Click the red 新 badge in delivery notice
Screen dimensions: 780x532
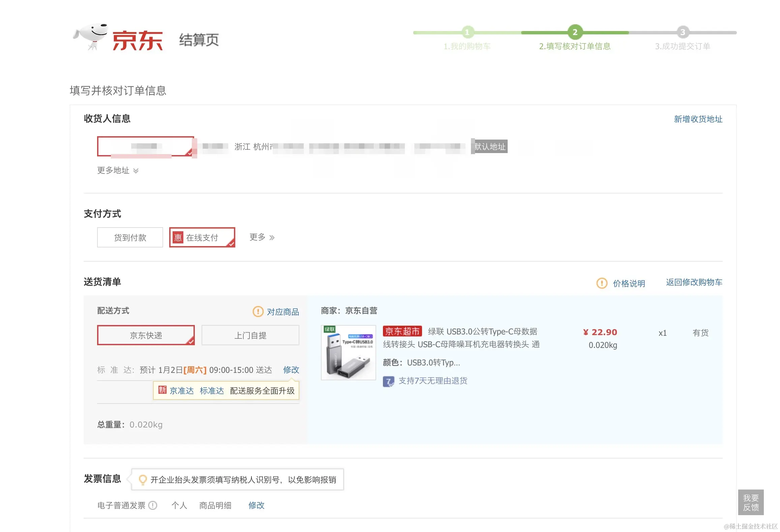coord(162,390)
